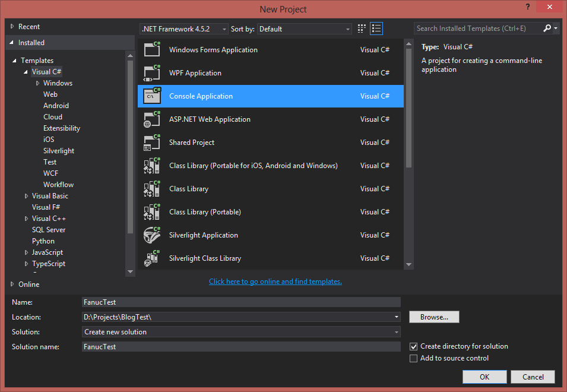The height and width of the screenshot is (392, 567).
Task: Switch to small icons view
Action: [x=362, y=29]
